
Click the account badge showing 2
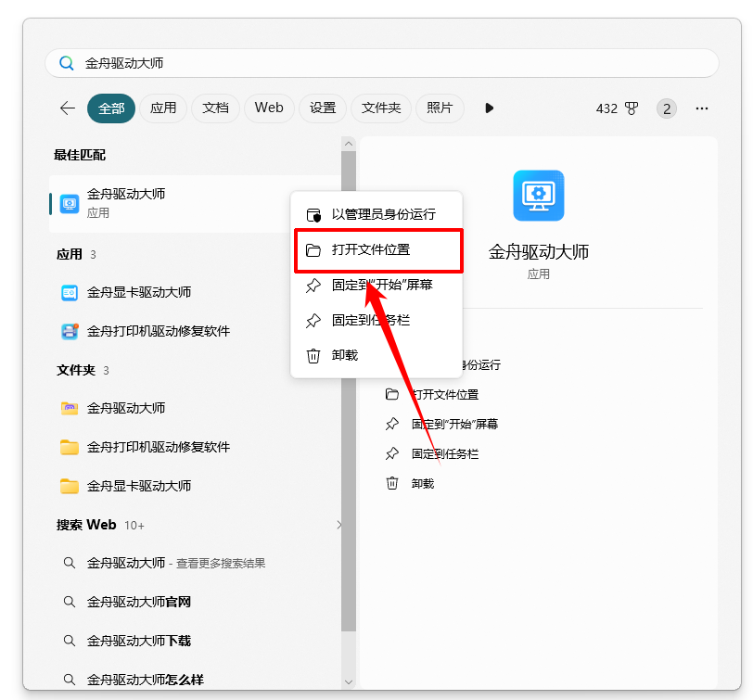pos(667,108)
